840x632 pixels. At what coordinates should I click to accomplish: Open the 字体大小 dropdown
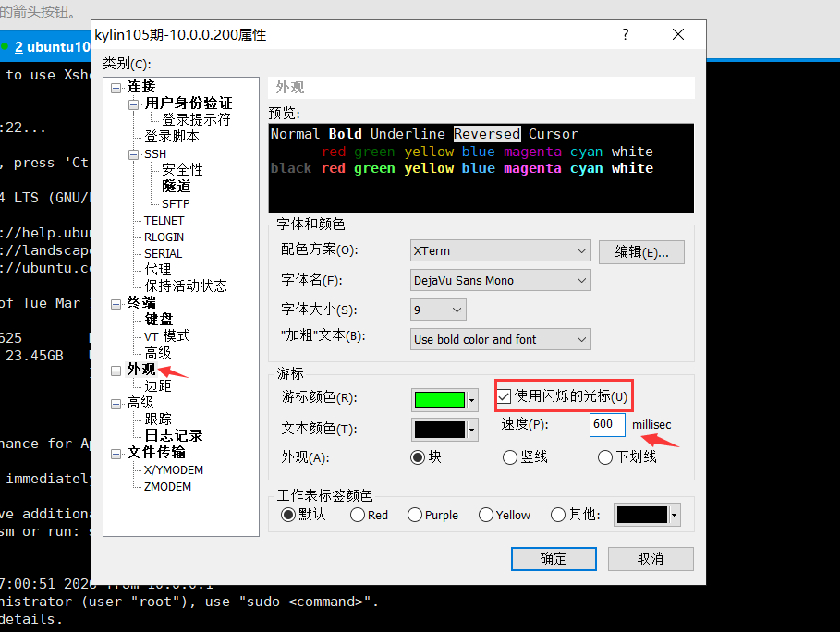tap(438, 310)
